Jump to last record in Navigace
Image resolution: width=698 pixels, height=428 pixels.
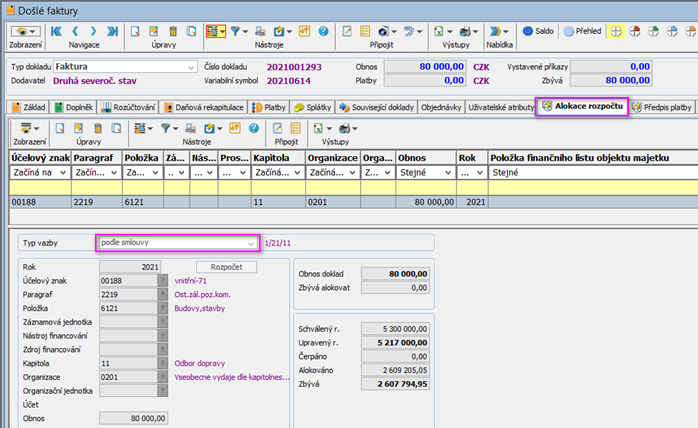click(113, 31)
